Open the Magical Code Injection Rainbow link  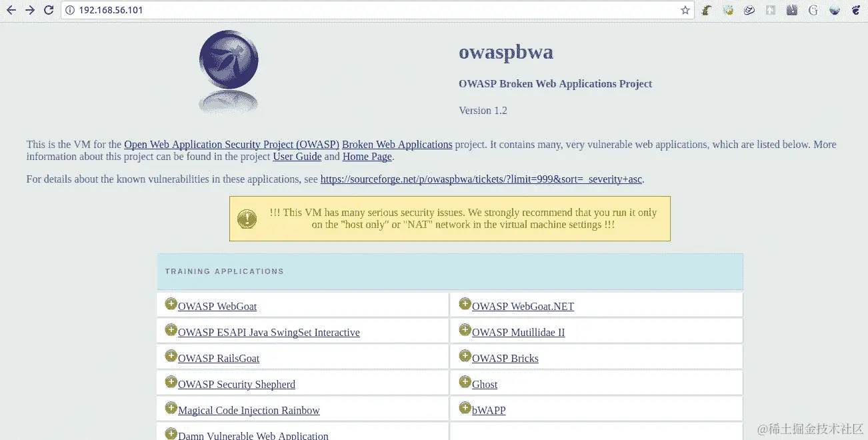tap(249, 411)
